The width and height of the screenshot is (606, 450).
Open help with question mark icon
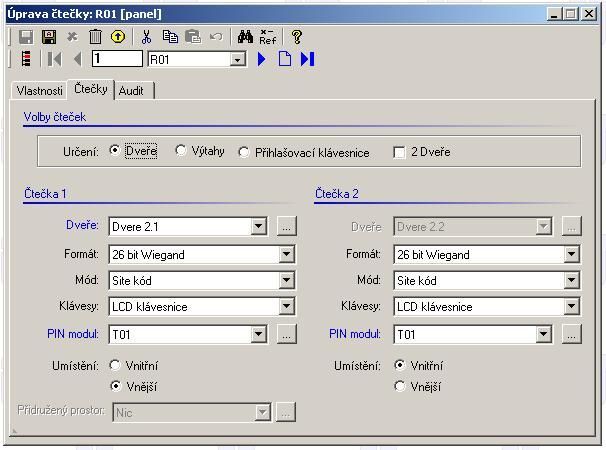click(297, 37)
